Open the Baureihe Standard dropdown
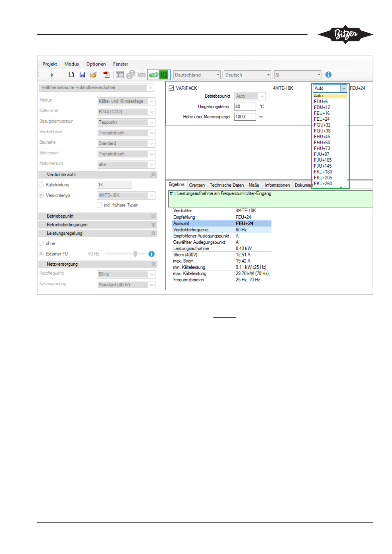 click(x=126, y=143)
